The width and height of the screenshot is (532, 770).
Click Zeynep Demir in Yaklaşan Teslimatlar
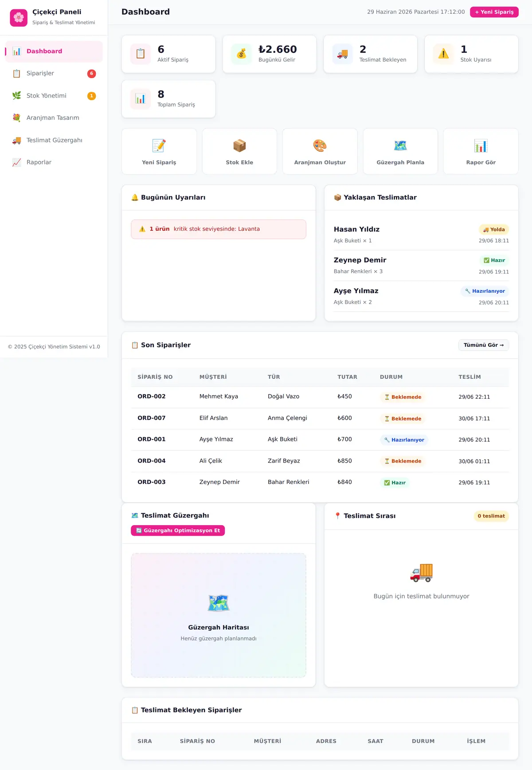pyautogui.click(x=360, y=260)
